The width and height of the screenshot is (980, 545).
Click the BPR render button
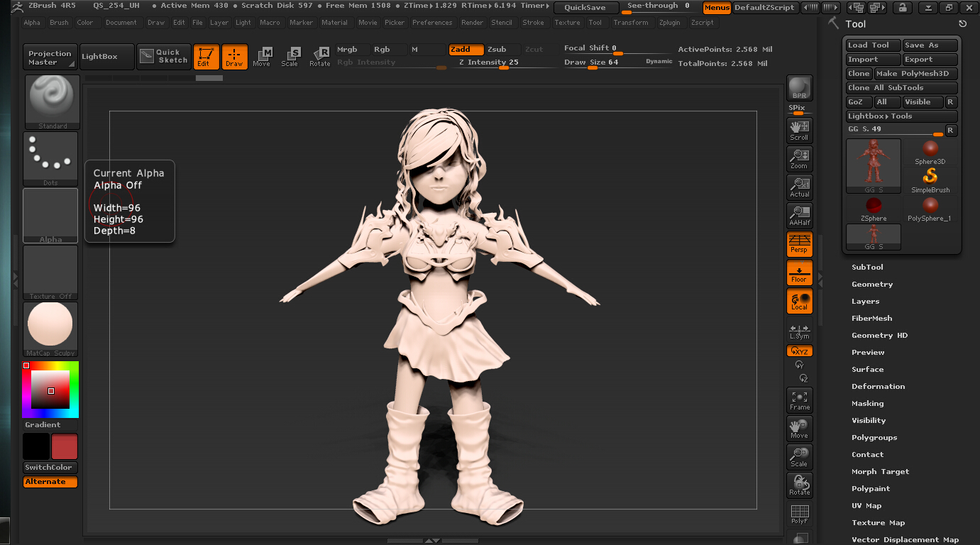pos(800,88)
